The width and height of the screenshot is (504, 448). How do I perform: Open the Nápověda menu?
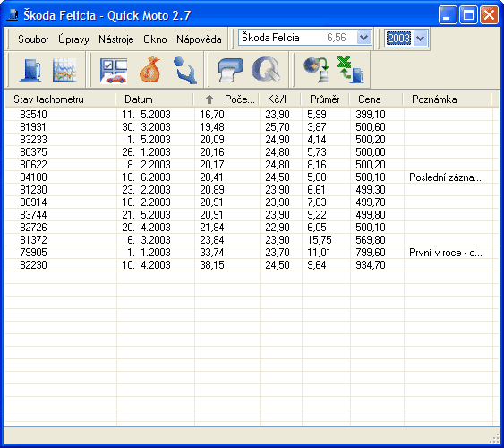click(199, 39)
